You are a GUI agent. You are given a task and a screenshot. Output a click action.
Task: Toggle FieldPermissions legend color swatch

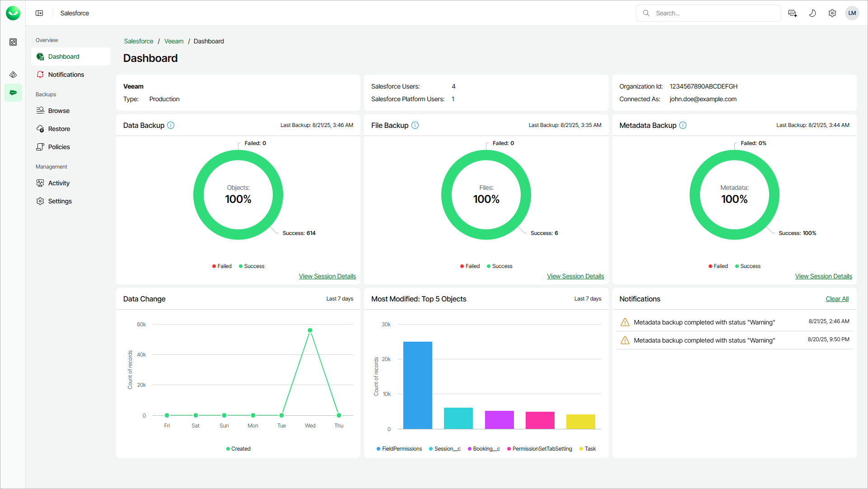coord(378,449)
